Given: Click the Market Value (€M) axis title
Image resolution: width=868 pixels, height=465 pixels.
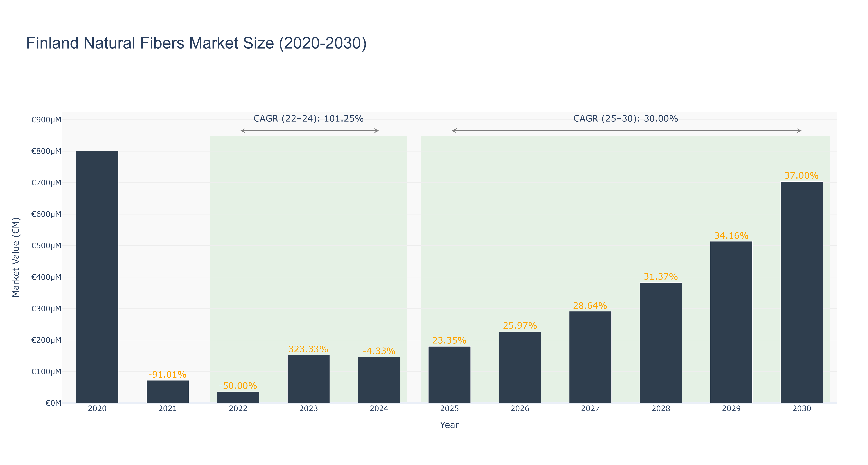Looking at the screenshot, I should (x=16, y=257).
